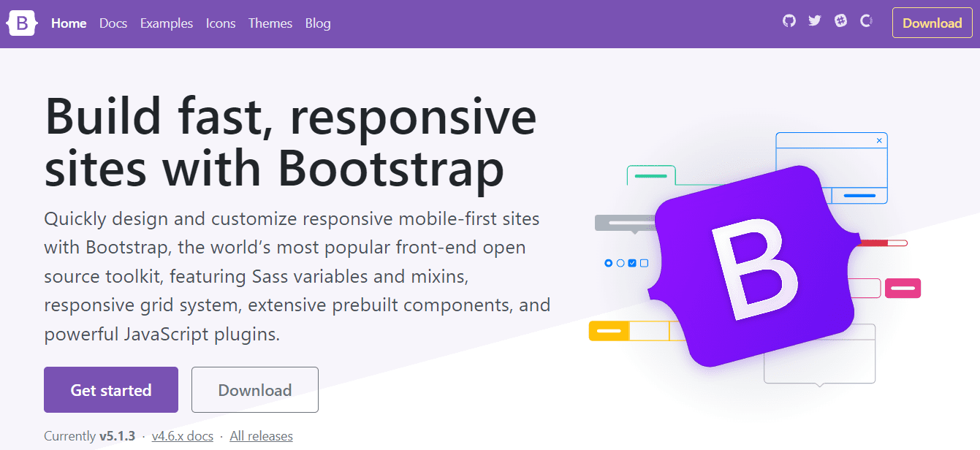Open the Icons nav item
The width and height of the screenshot is (980, 450).
coord(221,23)
